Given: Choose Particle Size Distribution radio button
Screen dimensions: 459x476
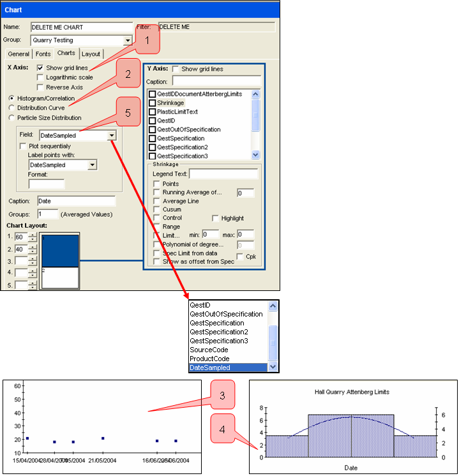Looking at the screenshot, I should (11, 117).
